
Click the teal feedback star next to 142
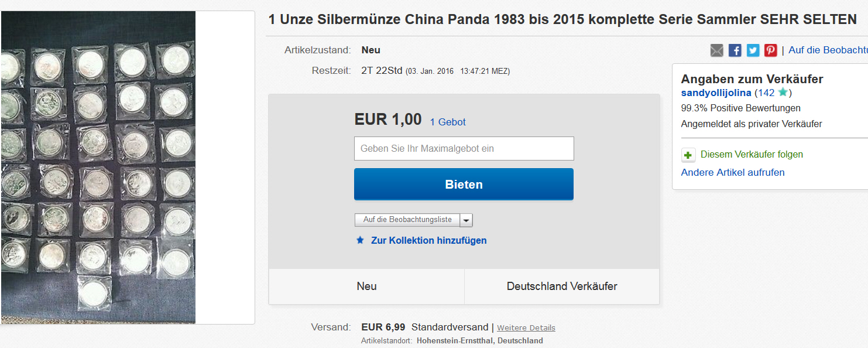(x=783, y=93)
